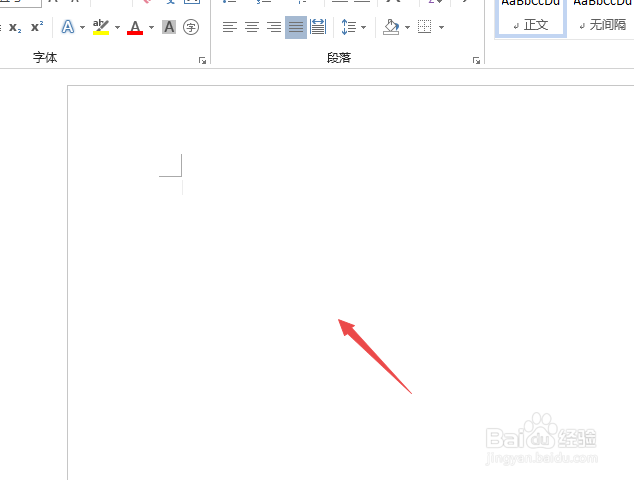The image size is (634, 480).
Task: Apply subscript formatting
Action: pyautogui.click(x=15, y=27)
